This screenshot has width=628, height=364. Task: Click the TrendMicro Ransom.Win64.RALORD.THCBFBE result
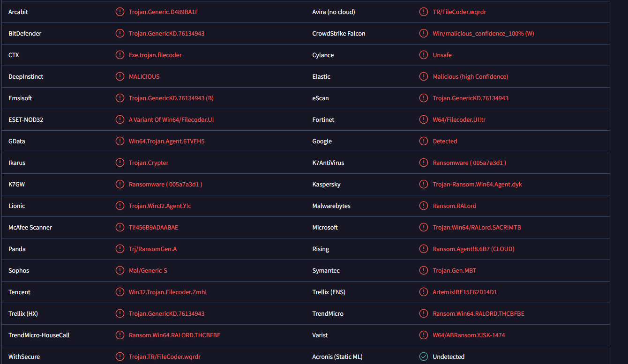(x=478, y=313)
